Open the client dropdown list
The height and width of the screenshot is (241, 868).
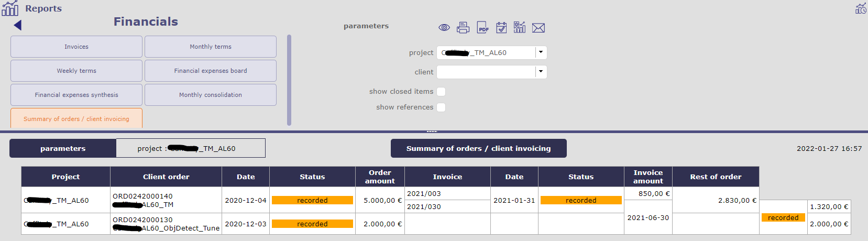coord(541,72)
